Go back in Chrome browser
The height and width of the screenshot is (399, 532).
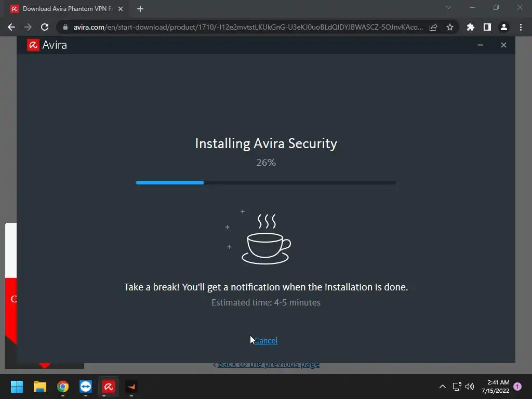pyautogui.click(x=11, y=27)
